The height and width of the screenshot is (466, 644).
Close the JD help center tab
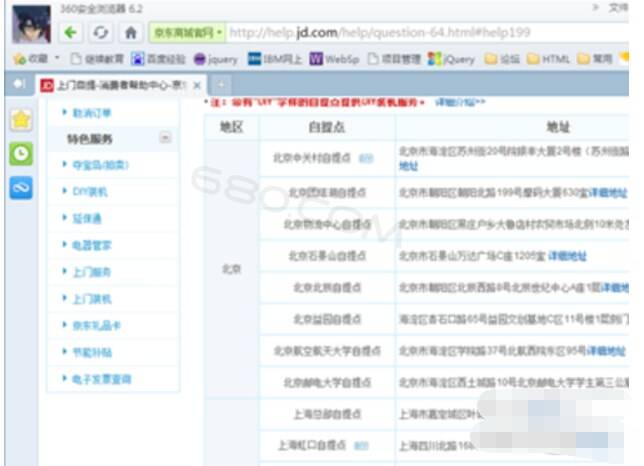click(x=197, y=85)
